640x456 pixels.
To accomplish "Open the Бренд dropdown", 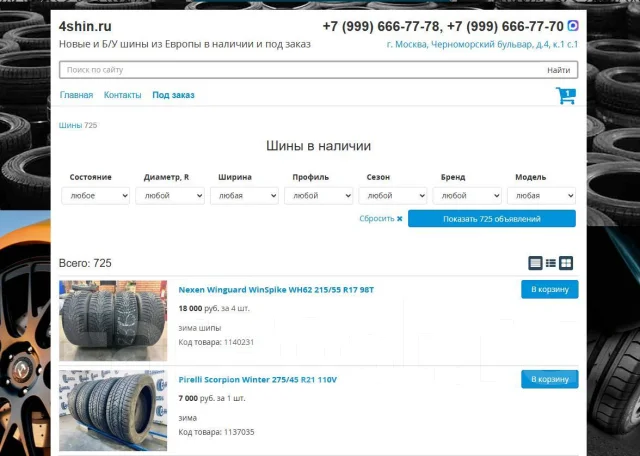I will click(467, 196).
